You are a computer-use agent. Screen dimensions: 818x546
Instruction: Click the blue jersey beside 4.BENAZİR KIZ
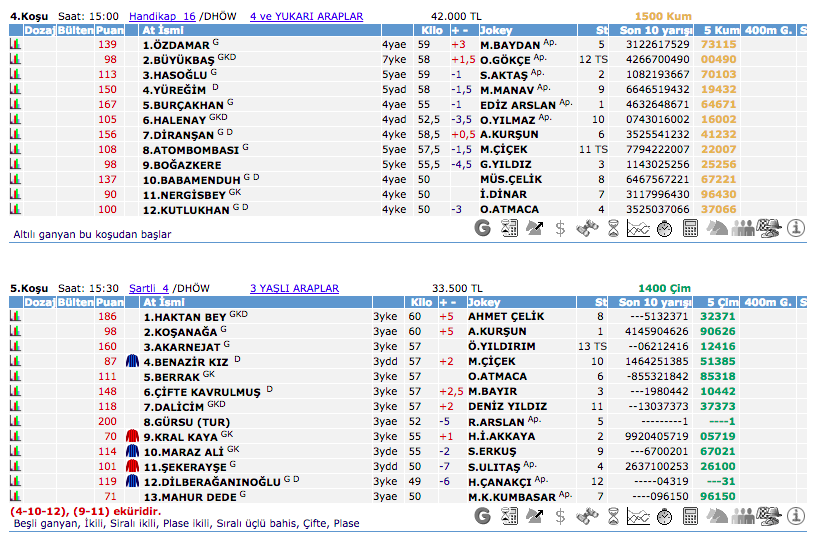tap(132, 361)
